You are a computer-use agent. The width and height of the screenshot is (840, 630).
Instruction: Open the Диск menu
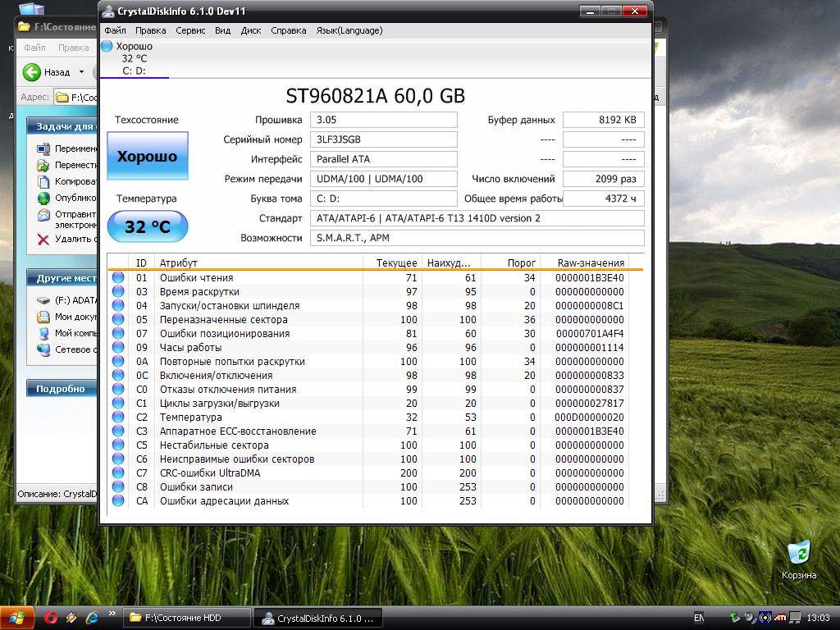coord(251,30)
